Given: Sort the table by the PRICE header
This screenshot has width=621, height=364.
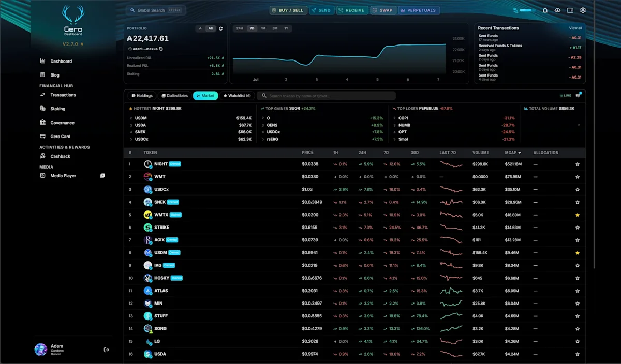Looking at the screenshot, I should coord(307,153).
